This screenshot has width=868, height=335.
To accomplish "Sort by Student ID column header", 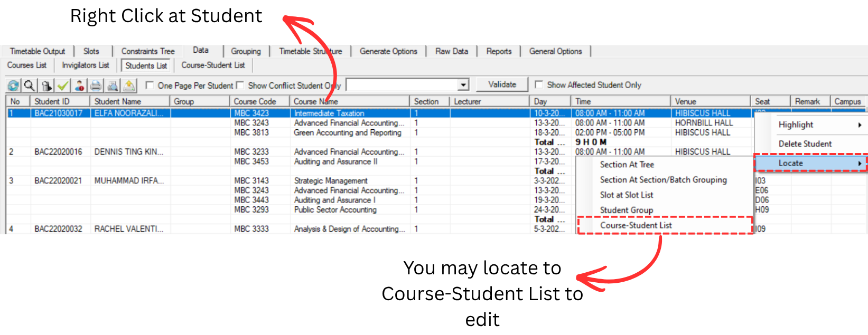I will 60,101.
